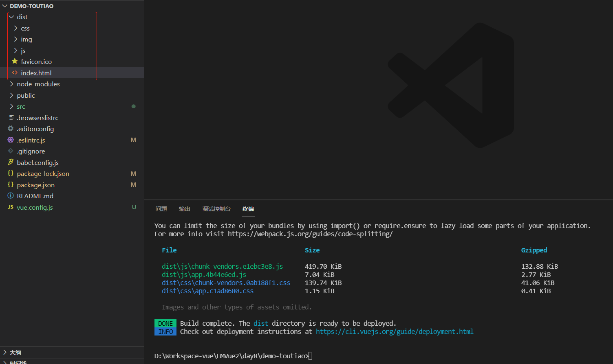This screenshot has width=613, height=364.
Task: Expand the 大纲 outline section
Action: tap(5, 353)
